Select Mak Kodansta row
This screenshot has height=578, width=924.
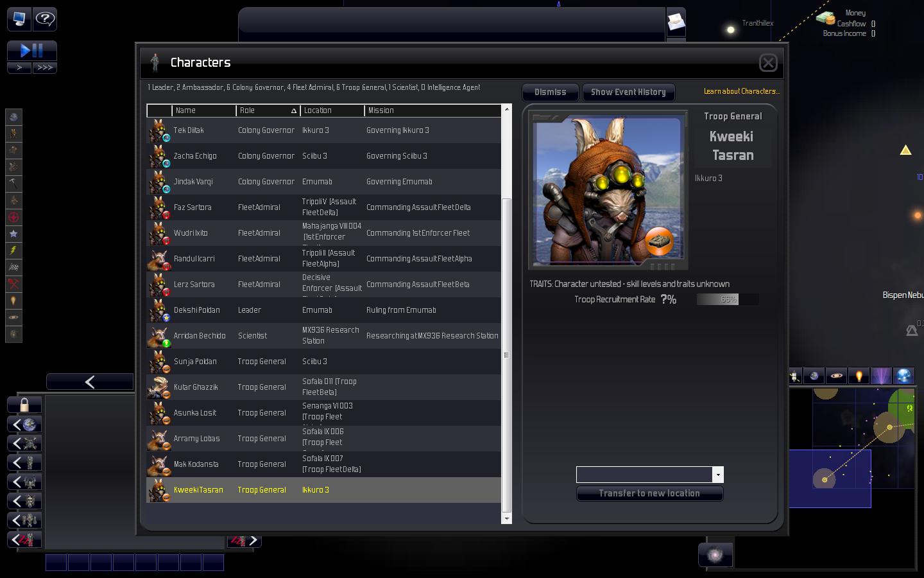click(x=323, y=464)
